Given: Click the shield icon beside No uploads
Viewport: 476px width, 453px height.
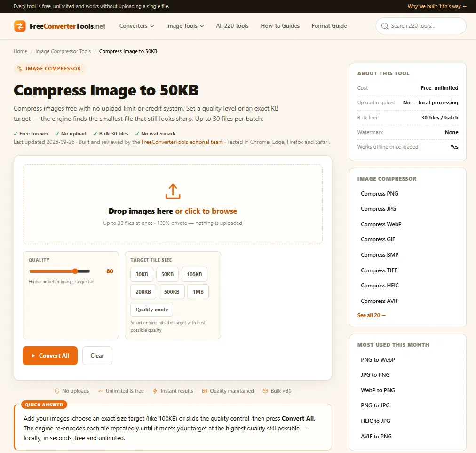Looking at the screenshot, I should pos(57,391).
